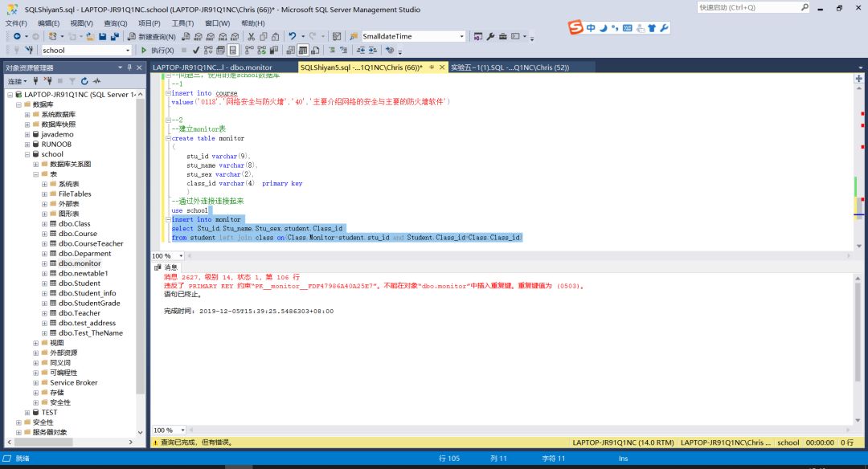This screenshot has width=868, height=469.
Task: Expand the dbo.Student table node
Action: point(45,283)
